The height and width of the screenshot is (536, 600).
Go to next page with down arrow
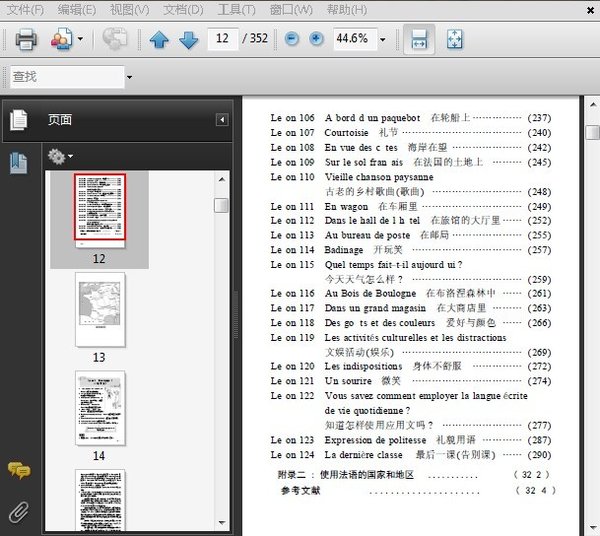coord(189,39)
